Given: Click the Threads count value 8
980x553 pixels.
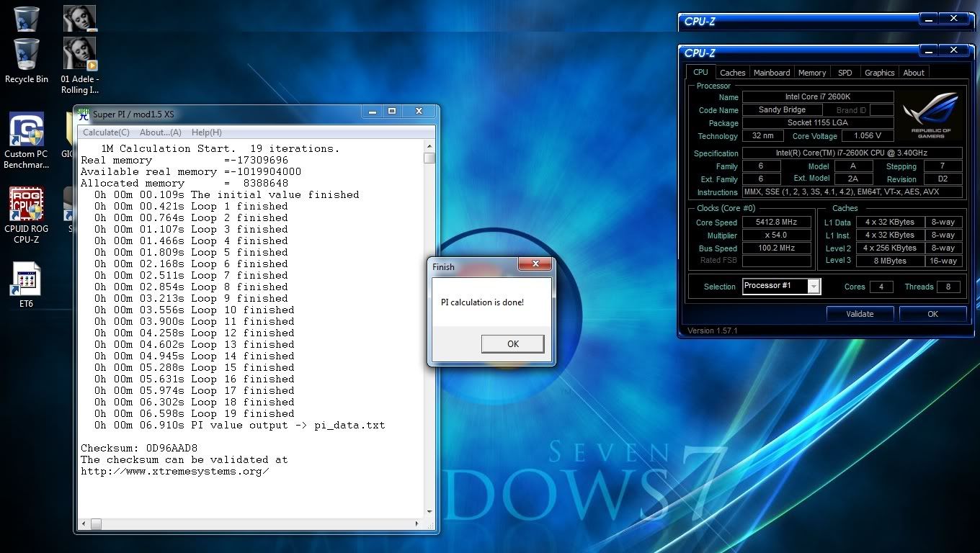Looking at the screenshot, I should [x=948, y=287].
